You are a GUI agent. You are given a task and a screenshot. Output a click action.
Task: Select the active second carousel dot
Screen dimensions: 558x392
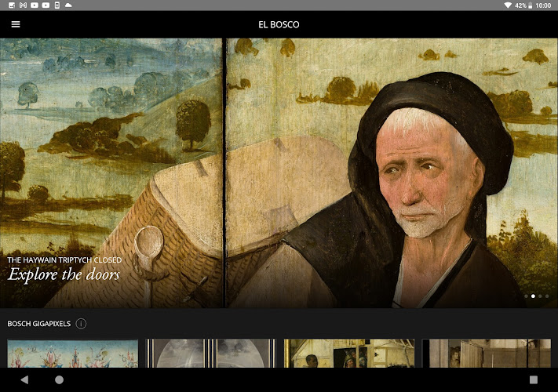[x=533, y=296]
